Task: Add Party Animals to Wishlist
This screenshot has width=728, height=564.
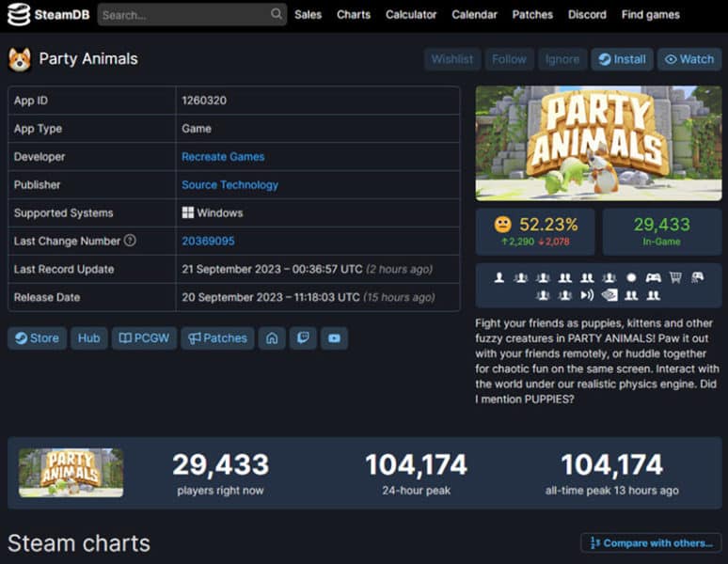Action: pyautogui.click(x=452, y=59)
